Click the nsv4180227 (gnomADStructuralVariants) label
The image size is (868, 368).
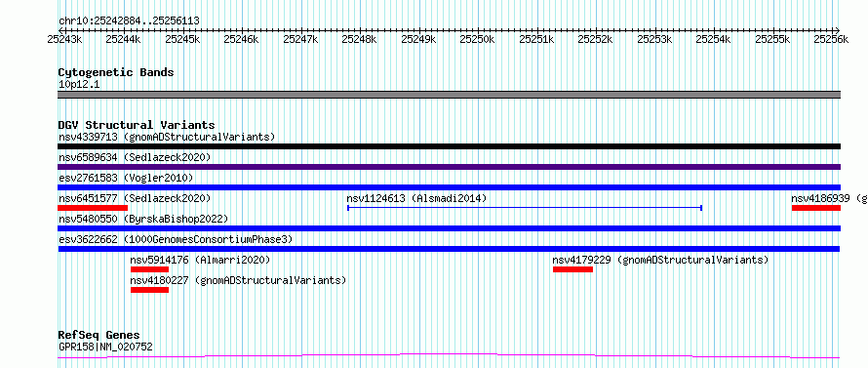coord(239,280)
